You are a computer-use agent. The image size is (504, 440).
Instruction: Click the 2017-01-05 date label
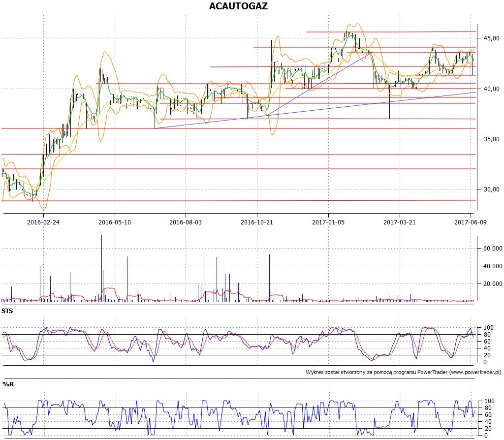(328, 222)
